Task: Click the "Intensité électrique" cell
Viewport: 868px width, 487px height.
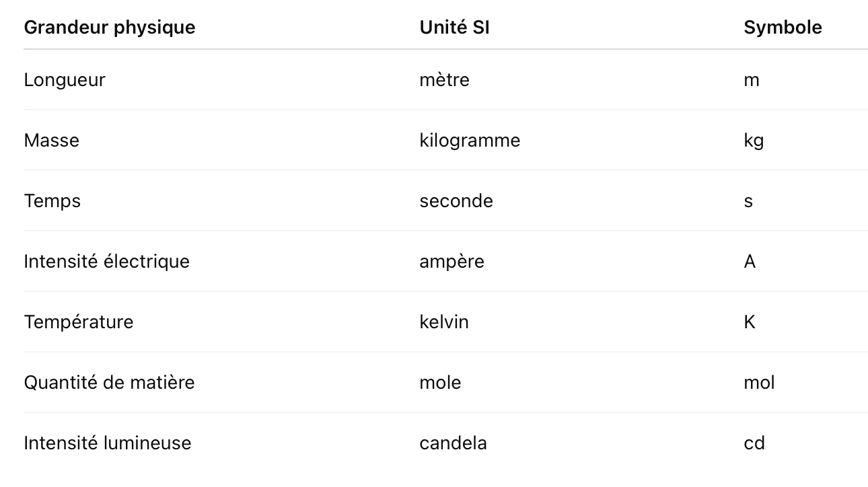Action: coord(107,262)
